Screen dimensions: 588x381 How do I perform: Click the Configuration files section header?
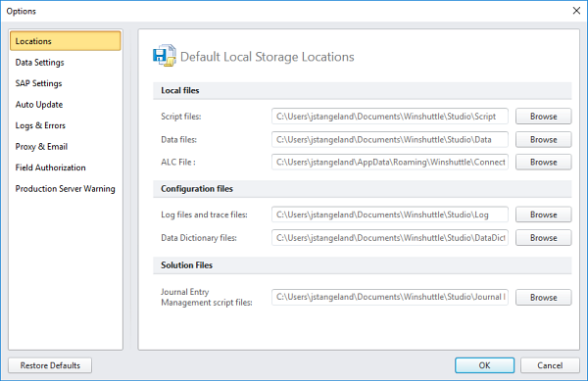(x=363, y=188)
